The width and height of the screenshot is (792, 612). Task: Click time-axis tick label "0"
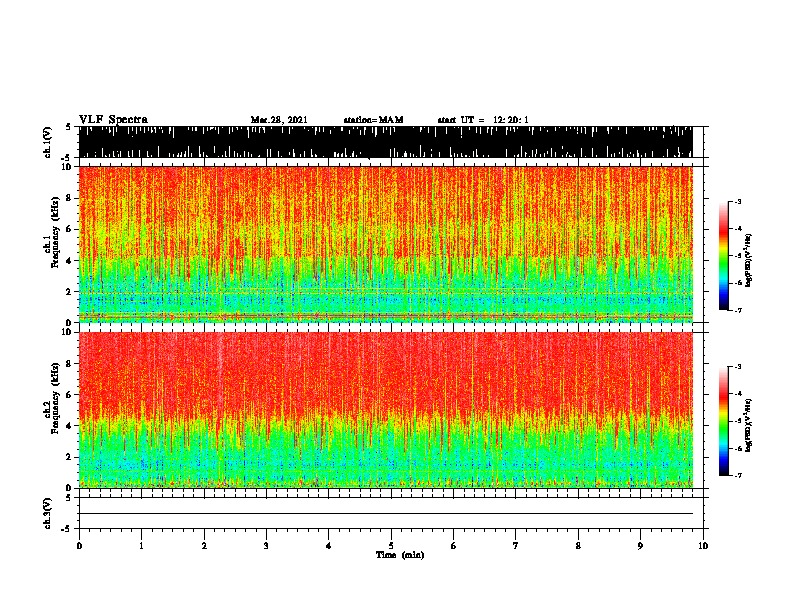[79, 546]
